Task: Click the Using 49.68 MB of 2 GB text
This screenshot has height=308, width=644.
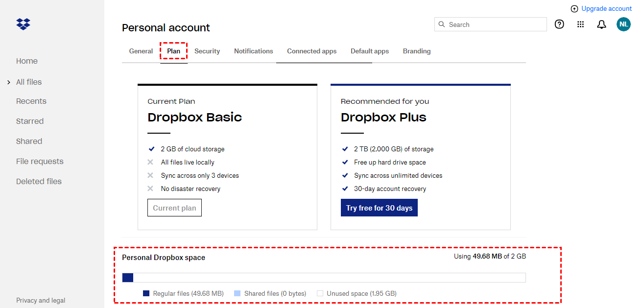Action: point(490,256)
